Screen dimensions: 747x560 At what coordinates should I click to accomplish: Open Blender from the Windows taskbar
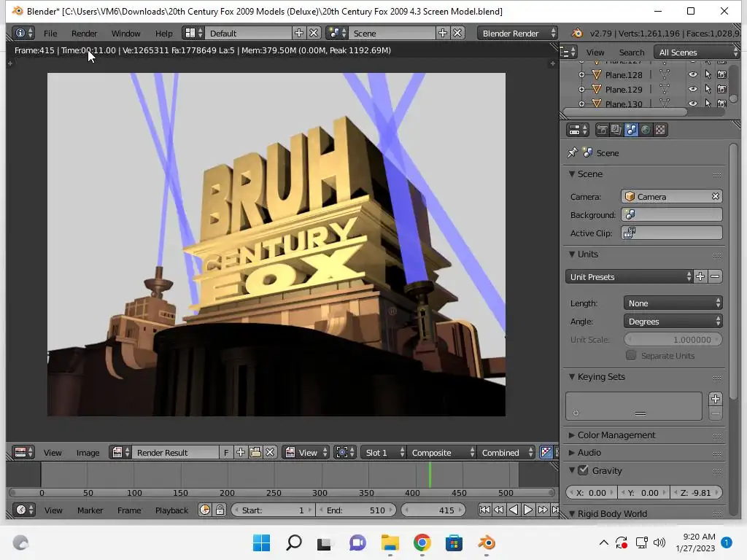[x=487, y=542]
